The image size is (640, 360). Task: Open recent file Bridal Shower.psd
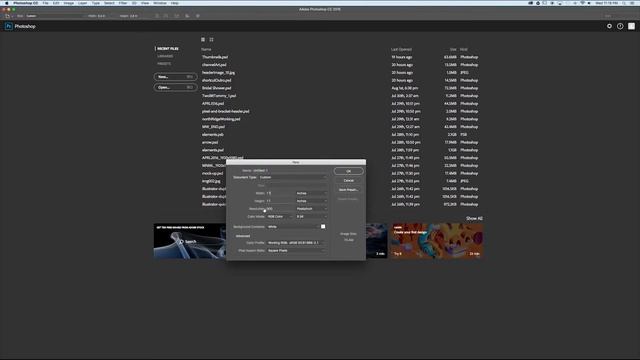click(216, 88)
